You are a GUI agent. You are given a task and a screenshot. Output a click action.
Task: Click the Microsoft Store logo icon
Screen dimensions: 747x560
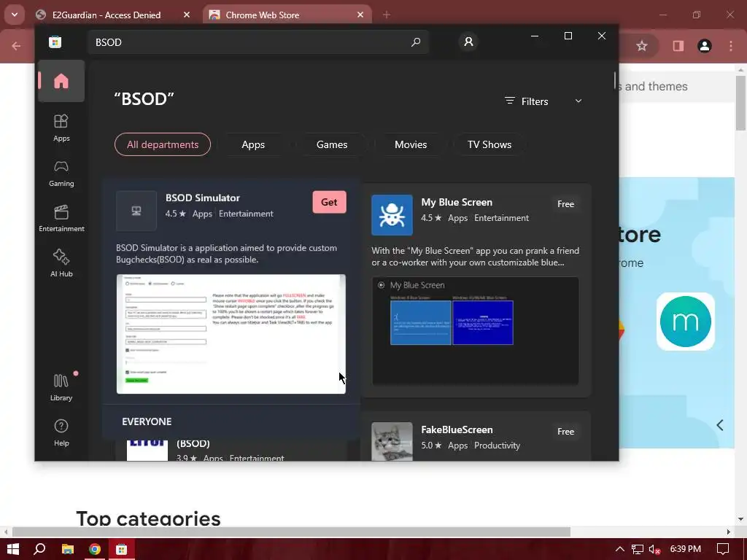tap(55, 42)
